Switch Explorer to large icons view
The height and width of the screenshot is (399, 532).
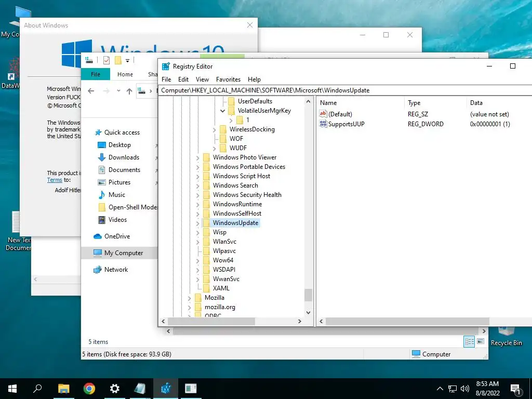click(x=481, y=341)
